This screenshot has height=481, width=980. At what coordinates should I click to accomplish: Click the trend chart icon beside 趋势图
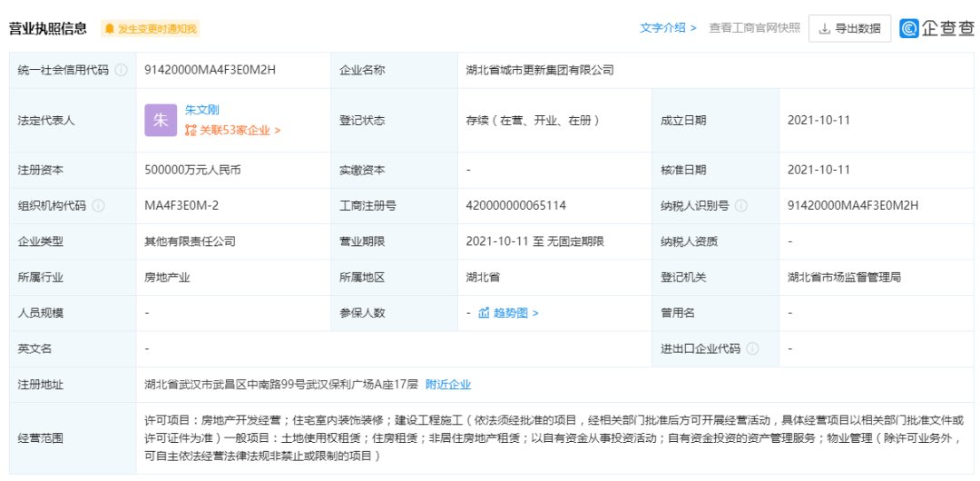tap(484, 313)
